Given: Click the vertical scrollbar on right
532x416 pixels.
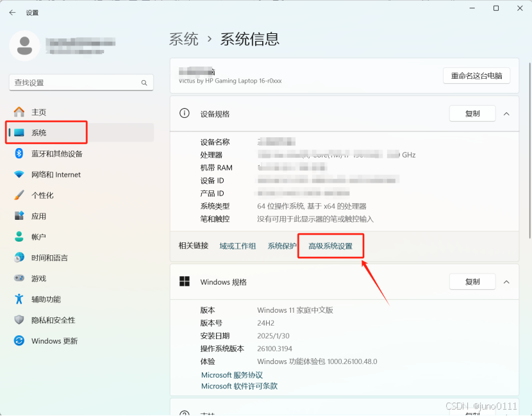Looking at the screenshot, I should click(529, 151).
